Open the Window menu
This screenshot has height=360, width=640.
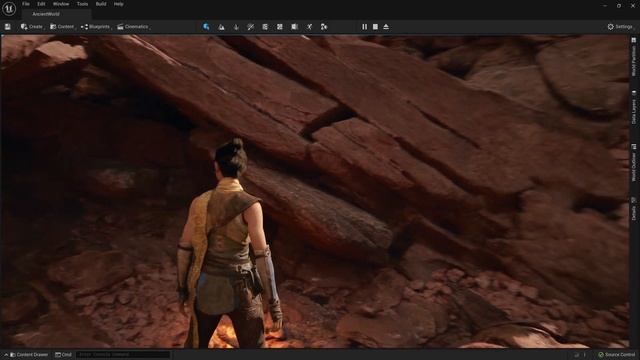pyautogui.click(x=61, y=4)
